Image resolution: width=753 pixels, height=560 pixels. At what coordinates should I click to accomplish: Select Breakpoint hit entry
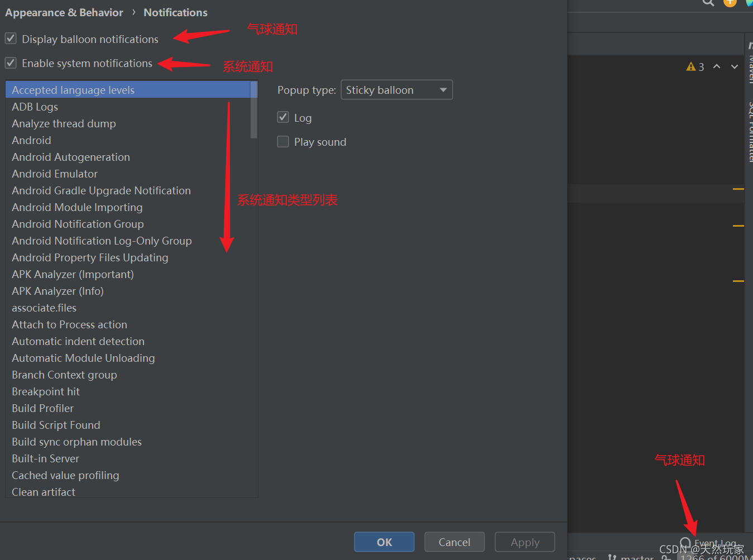click(128, 391)
